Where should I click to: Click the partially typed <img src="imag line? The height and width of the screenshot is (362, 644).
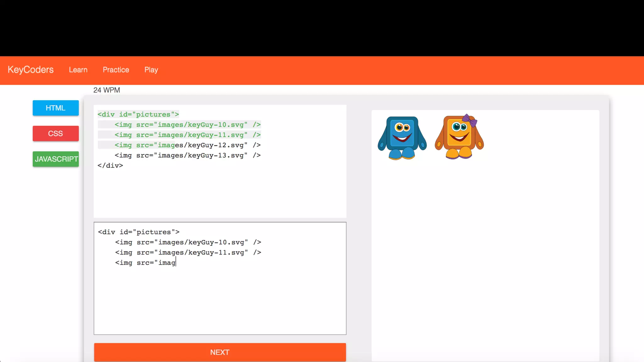click(x=145, y=263)
